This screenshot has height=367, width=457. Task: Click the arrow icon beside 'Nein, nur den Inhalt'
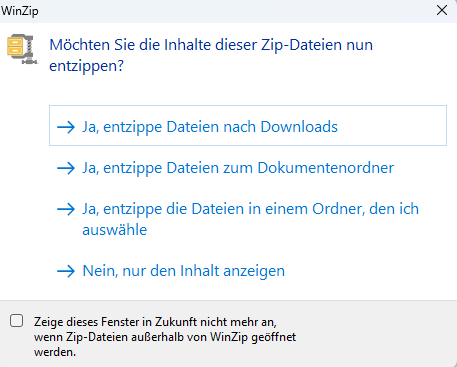pos(66,271)
